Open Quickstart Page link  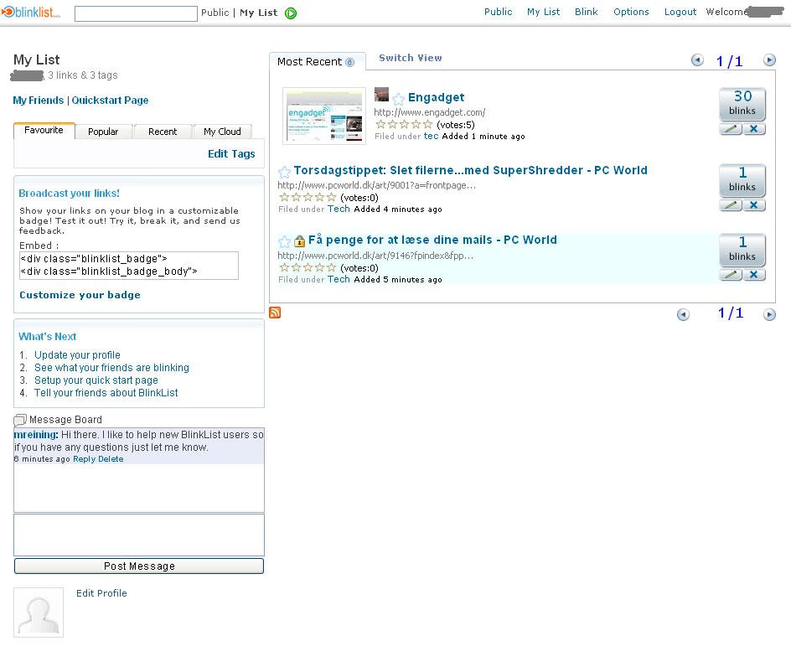click(110, 101)
